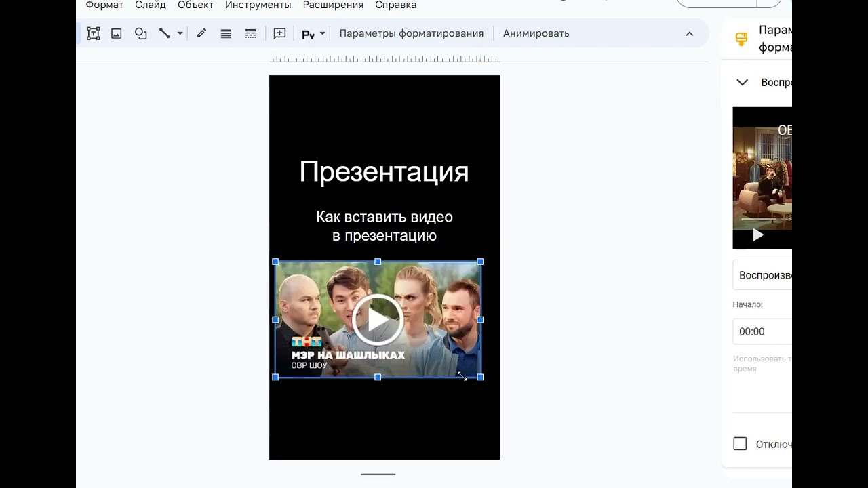Screen dimensions: 868x488
Task: Open the Справка menu
Action: (396, 5)
